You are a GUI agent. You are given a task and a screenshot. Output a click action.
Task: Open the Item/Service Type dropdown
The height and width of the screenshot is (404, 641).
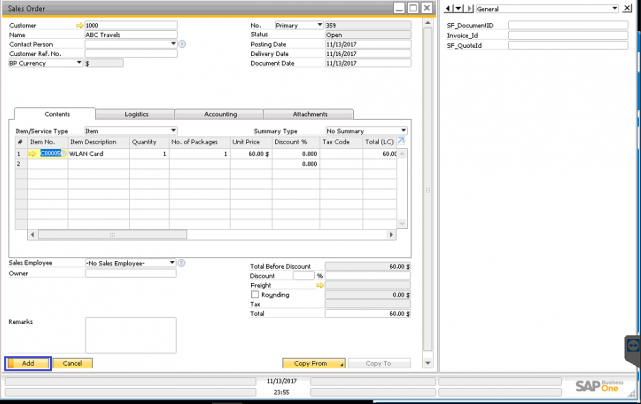(173, 131)
